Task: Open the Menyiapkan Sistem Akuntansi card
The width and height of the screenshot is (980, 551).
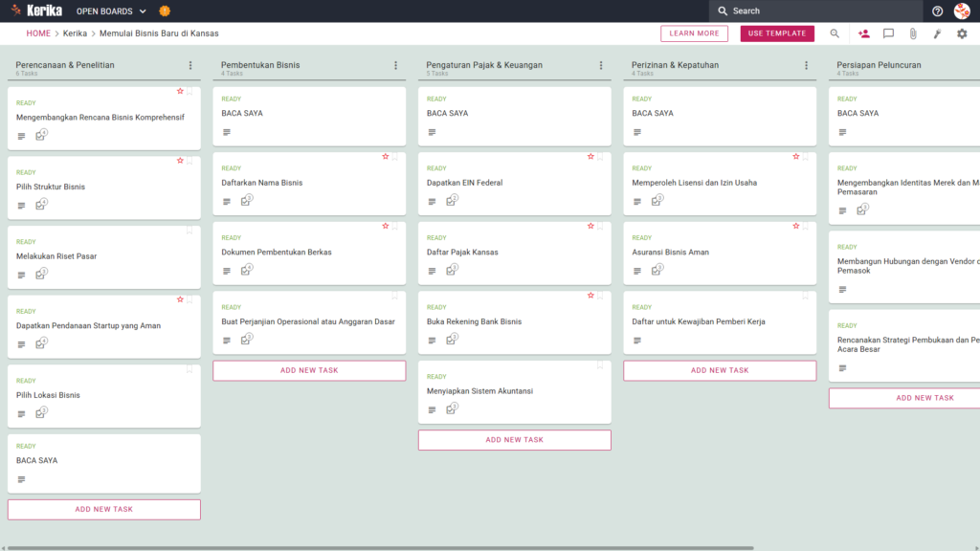Action: coord(514,391)
